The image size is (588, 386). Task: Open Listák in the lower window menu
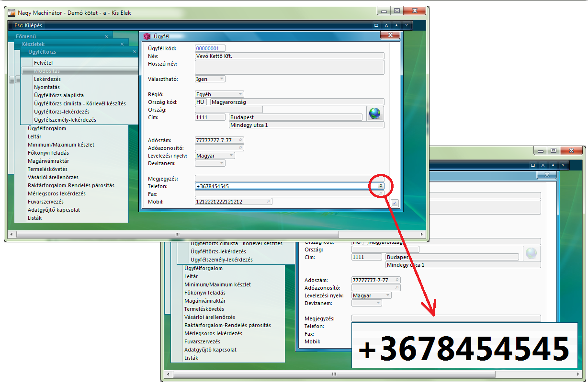coord(191,358)
